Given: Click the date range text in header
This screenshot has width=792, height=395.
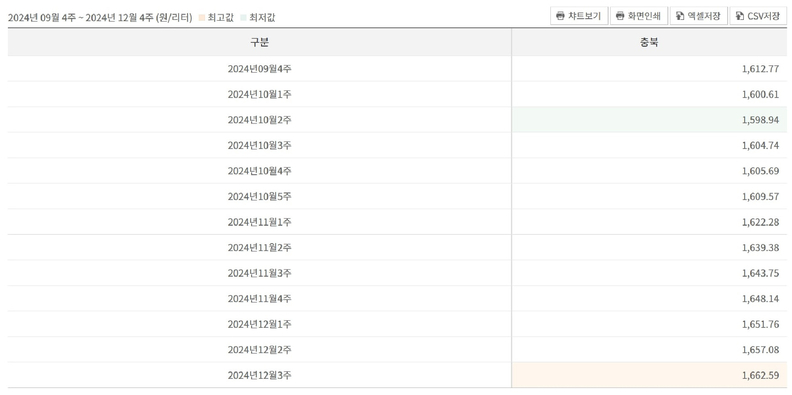Looking at the screenshot, I should [x=100, y=18].
